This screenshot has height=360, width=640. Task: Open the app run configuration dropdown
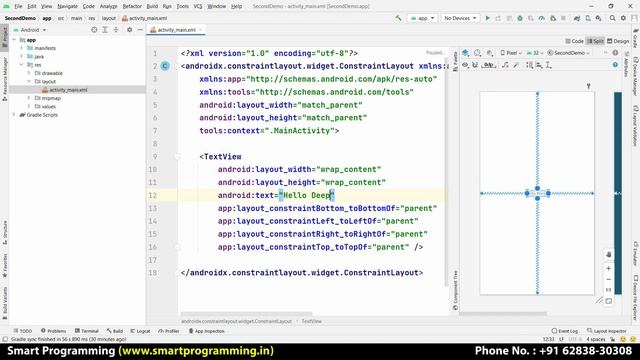[422, 18]
